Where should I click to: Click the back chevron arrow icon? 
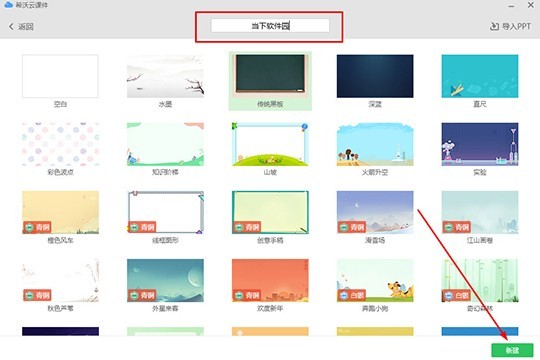(x=11, y=27)
